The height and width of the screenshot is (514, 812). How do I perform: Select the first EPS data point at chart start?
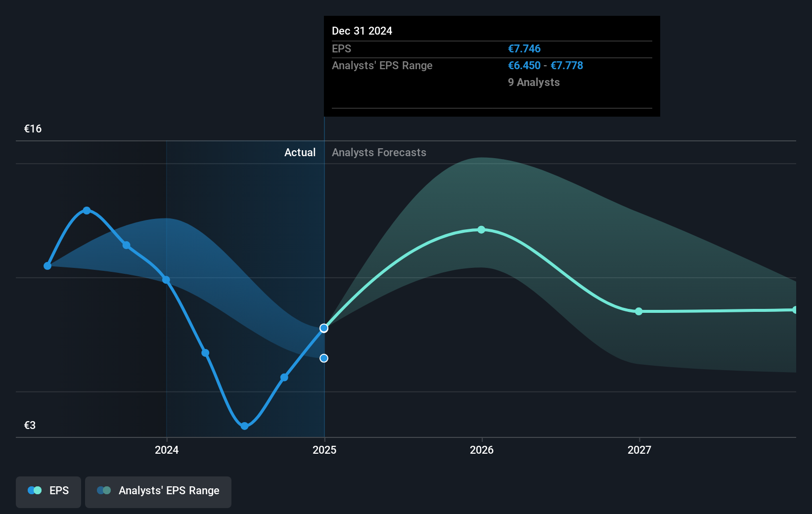pyautogui.click(x=47, y=266)
